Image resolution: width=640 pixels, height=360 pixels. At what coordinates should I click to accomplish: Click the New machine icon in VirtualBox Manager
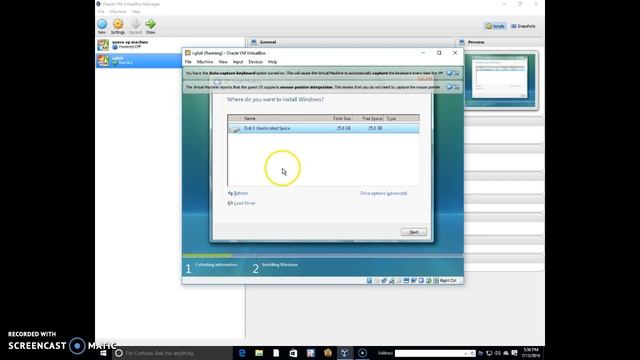(102, 24)
